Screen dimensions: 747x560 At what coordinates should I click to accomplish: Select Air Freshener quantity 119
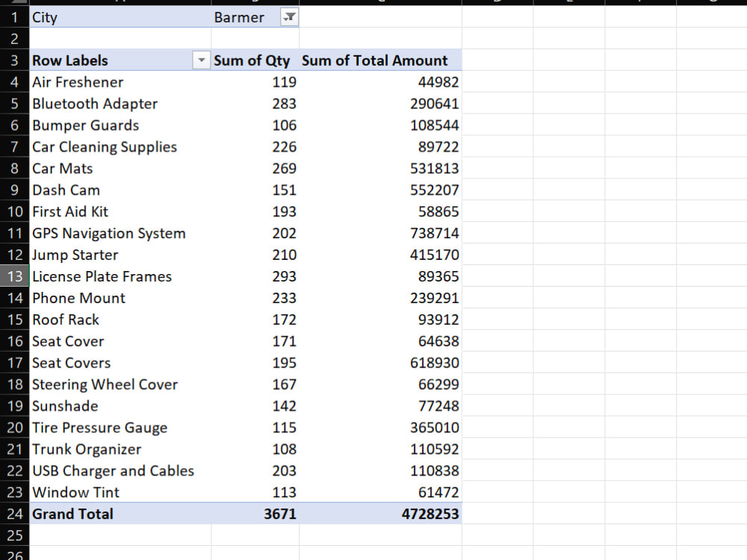(x=255, y=82)
